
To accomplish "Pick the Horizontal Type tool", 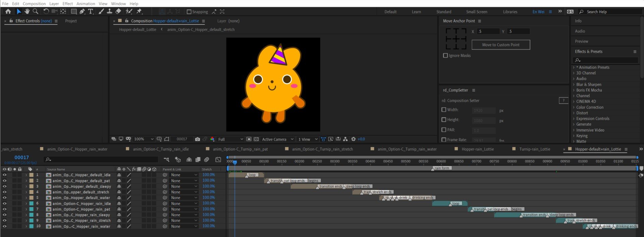I will coord(90,11).
